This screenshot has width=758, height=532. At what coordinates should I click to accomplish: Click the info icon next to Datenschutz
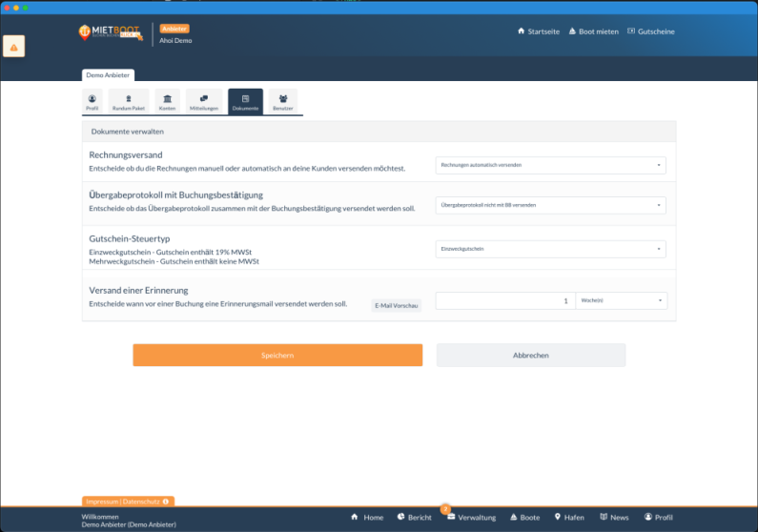pyautogui.click(x=166, y=501)
